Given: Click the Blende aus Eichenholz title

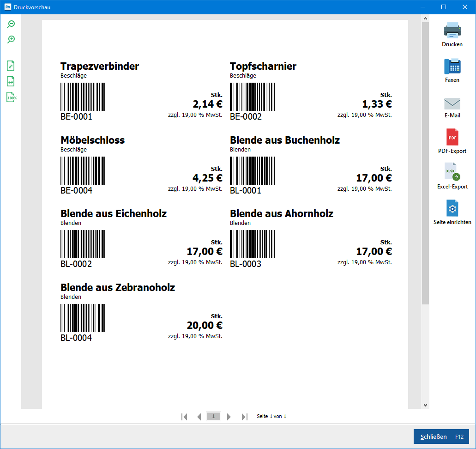Looking at the screenshot, I should point(114,213).
